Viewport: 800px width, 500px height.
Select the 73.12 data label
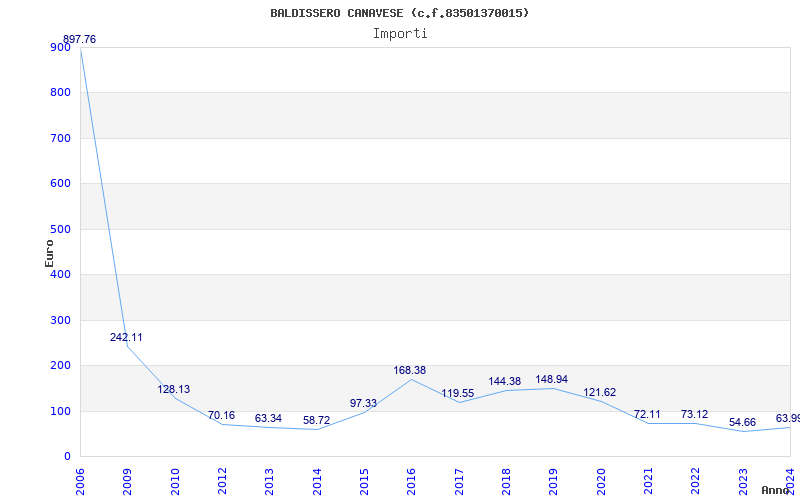694,414
